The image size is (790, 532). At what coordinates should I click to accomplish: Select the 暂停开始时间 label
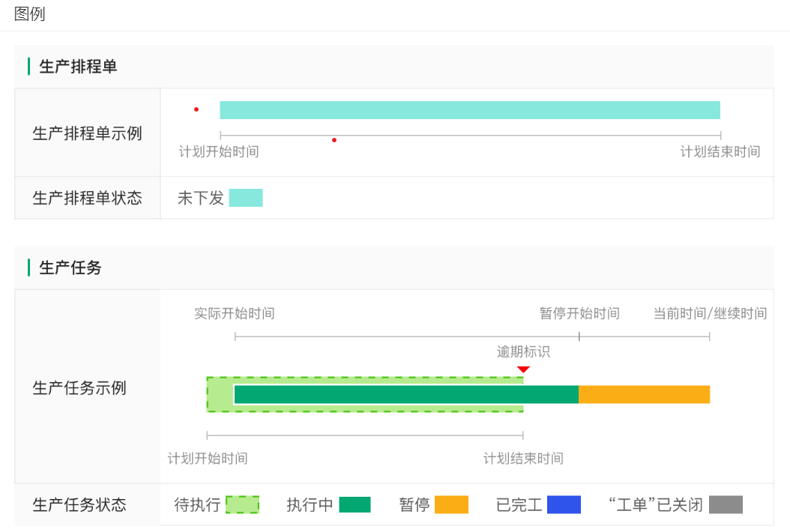tap(579, 313)
